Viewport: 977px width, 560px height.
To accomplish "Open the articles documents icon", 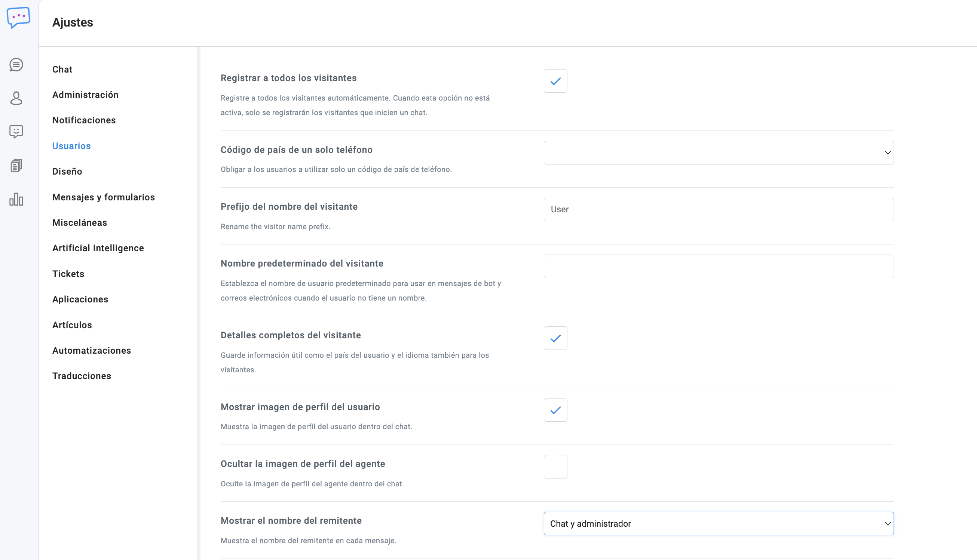I will 16,166.
